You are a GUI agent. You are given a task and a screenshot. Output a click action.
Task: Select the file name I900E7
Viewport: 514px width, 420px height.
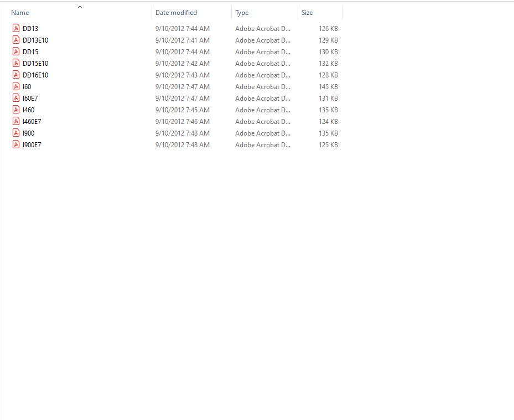click(32, 145)
